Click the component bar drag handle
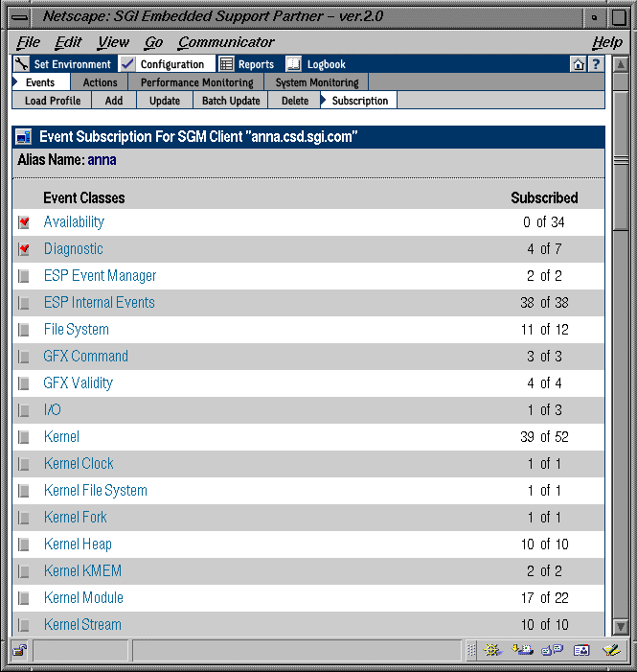Image resolution: width=637 pixels, height=672 pixels. (x=471, y=650)
